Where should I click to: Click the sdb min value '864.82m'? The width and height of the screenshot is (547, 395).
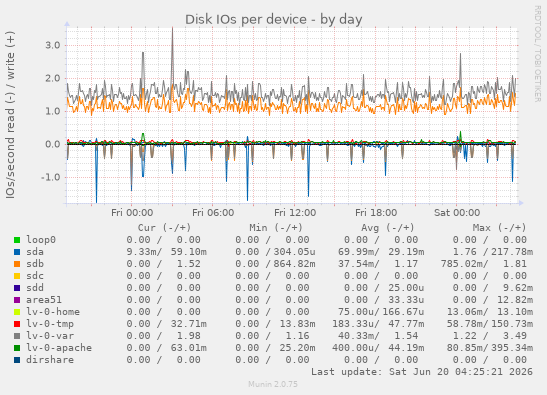coord(294,264)
